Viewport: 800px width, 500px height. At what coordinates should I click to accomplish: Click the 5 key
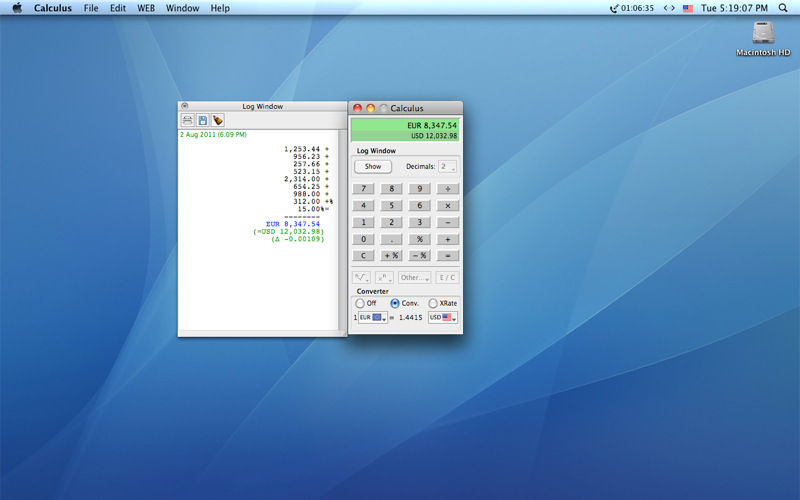[391, 206]
